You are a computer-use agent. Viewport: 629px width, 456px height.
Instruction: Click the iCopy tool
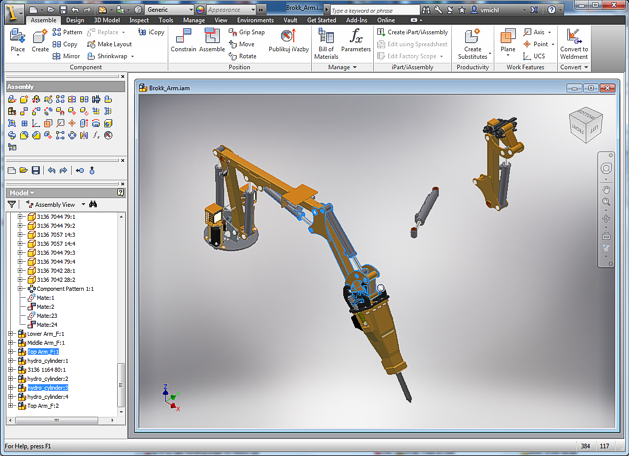151,32
